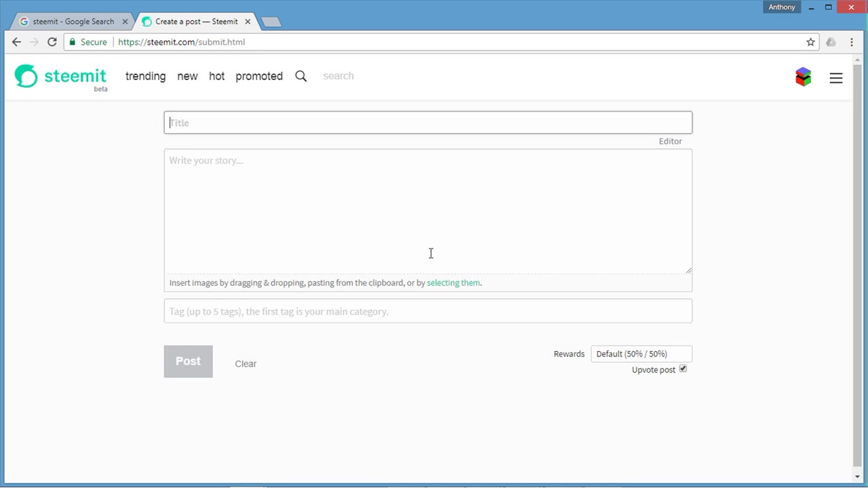Click the Write your story text area
Image resolution: width=868 pixels, height=488 pixels.
pyautogui.click(x=428, y=211)
